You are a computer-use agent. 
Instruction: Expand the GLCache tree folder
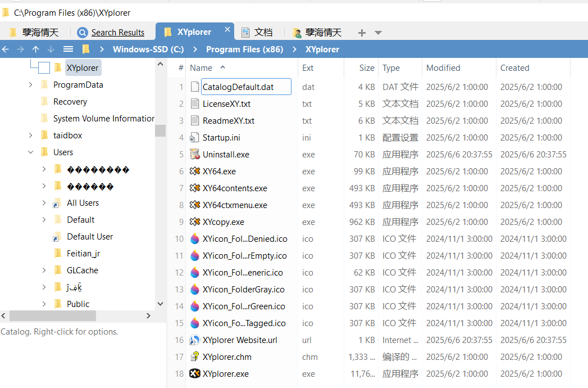tap(44, 270)
